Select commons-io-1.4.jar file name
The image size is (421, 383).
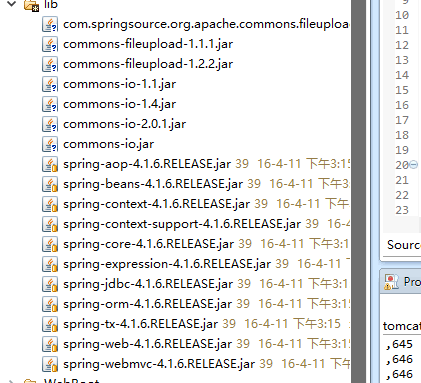(x=119, y=104)
